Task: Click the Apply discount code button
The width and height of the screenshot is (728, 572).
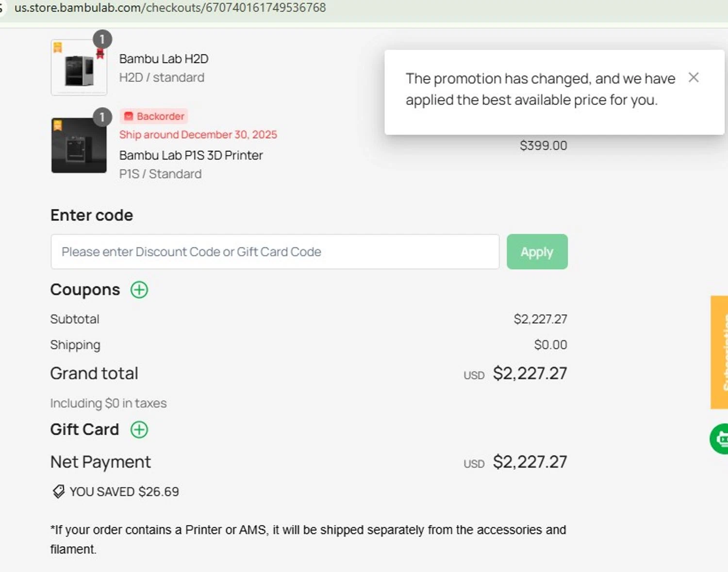Action: [537, 252]
